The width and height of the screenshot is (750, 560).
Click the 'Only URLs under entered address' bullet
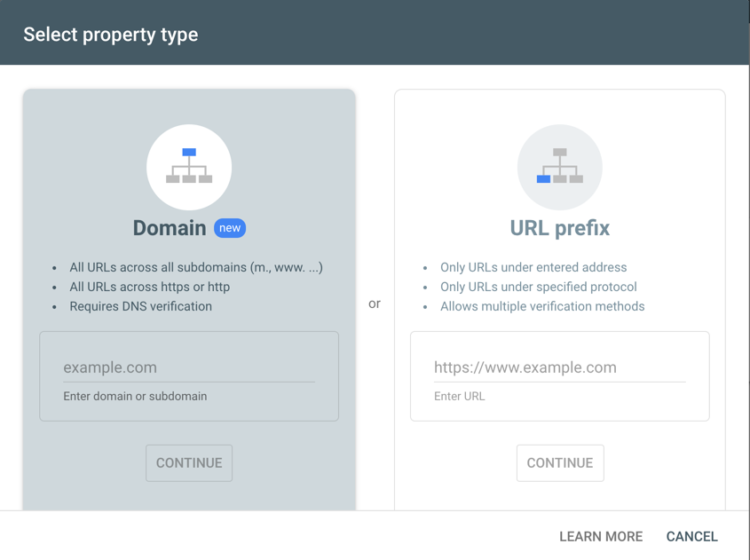pos(533,267)
